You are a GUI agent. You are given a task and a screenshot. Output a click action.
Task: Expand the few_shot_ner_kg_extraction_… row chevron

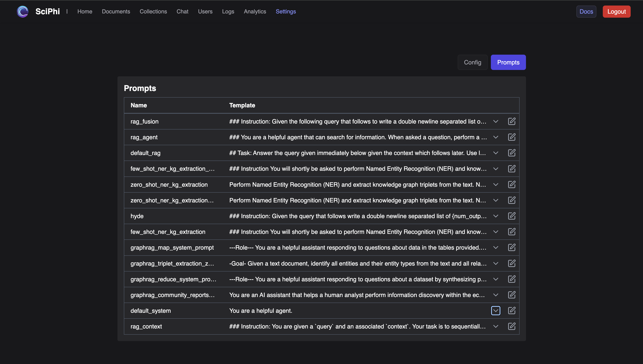(496, 169)
